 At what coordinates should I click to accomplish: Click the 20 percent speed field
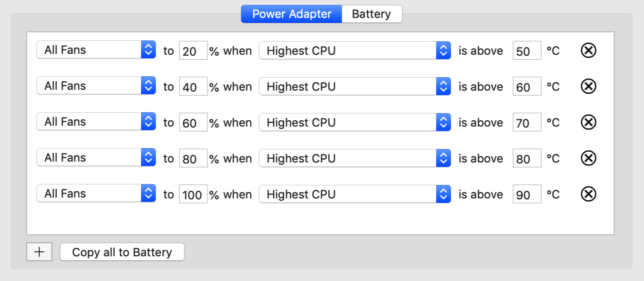click(x=193, y=51)
